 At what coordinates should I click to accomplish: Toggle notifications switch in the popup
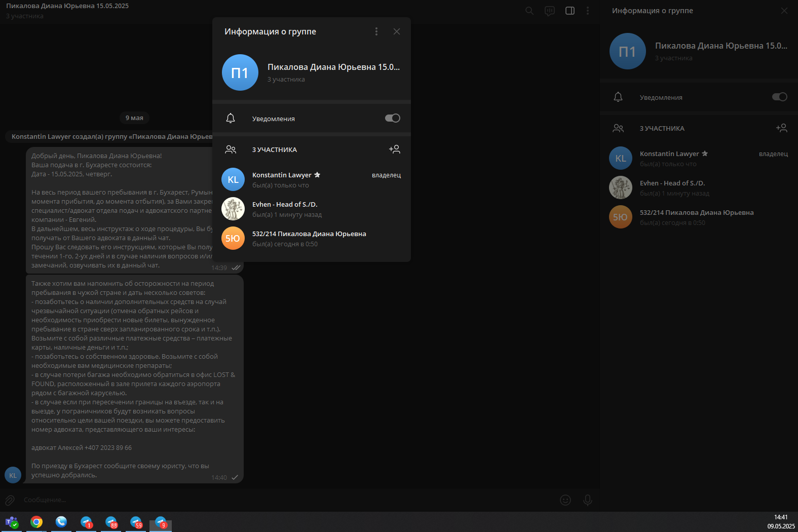pos(393,118)
